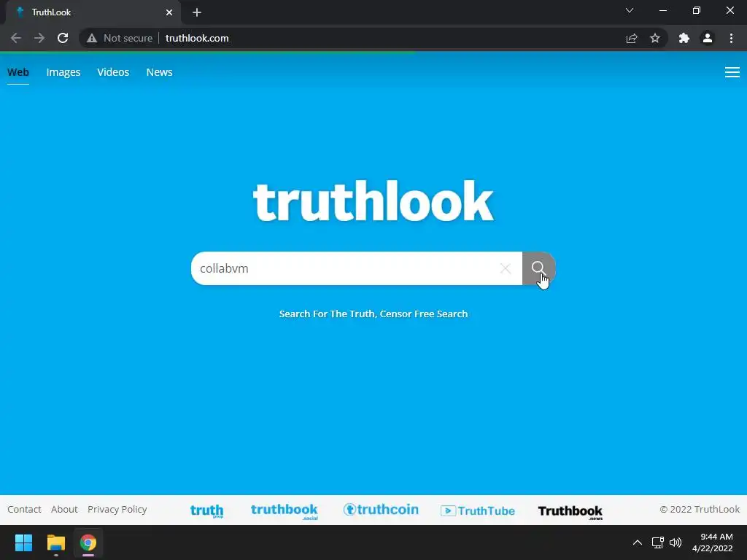
Task: Switch to Videos search tab
Action: click(x=113, y=72)
